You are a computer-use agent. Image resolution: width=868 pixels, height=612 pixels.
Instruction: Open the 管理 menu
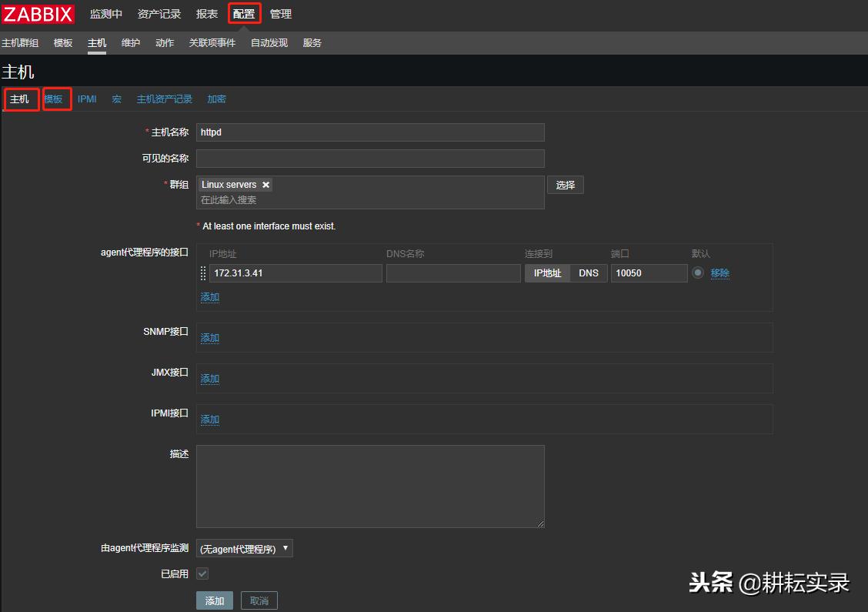pyautogui.click(x=280, y=13)
